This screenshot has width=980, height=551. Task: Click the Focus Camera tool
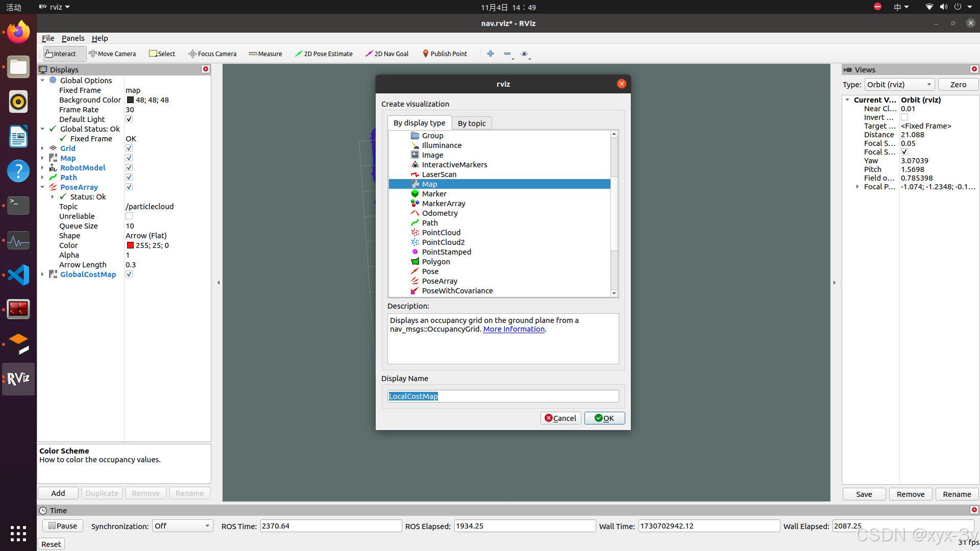tap(212, 54)
